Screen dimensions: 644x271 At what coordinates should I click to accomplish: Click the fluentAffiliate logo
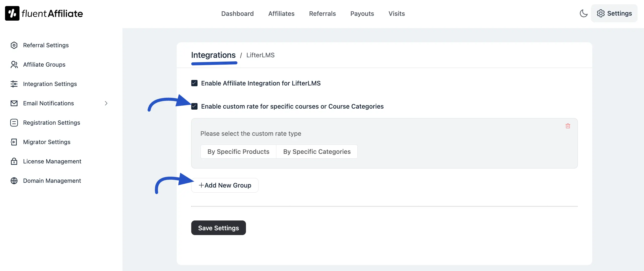pos(44,13)
